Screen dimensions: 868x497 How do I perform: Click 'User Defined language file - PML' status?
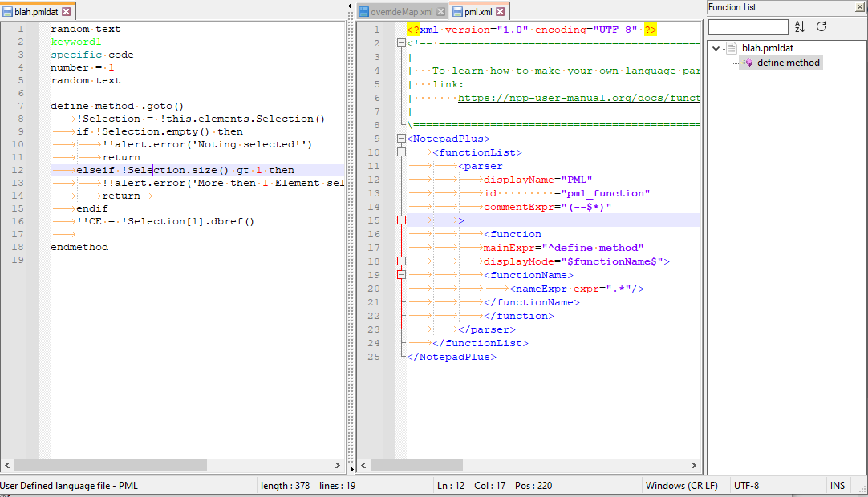[69, 486]
